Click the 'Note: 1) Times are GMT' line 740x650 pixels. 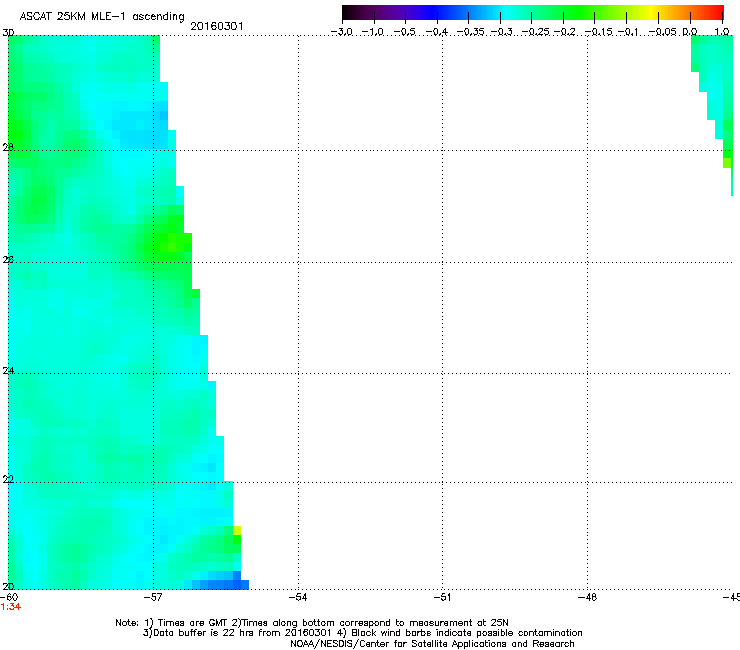(x=312, y=623)
